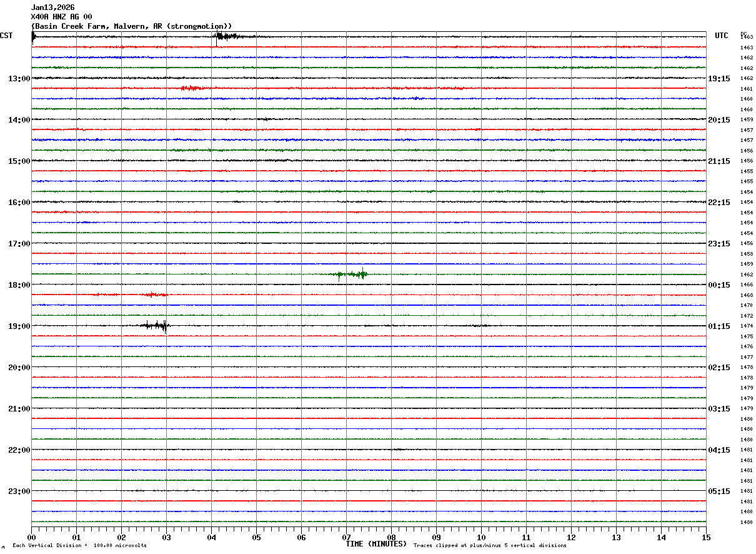Select the 20:00 CST time label
The height and width of the screenshot is (554, 756).
click(x=19, y=368)
